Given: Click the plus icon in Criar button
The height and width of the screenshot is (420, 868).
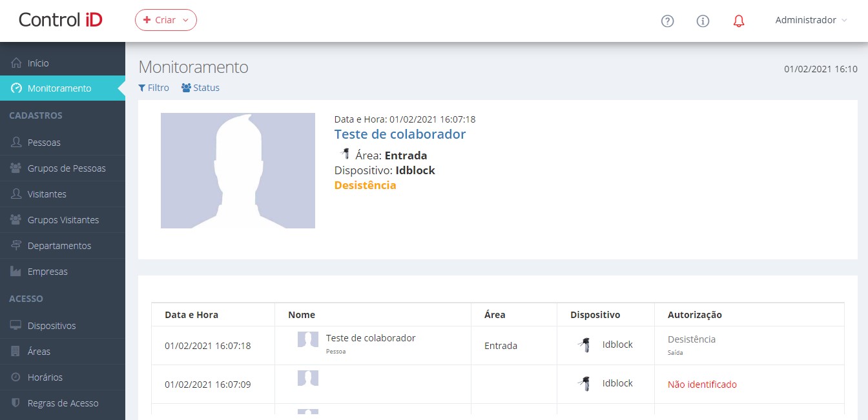Looking at the screenshot, I should click(147, 20).
